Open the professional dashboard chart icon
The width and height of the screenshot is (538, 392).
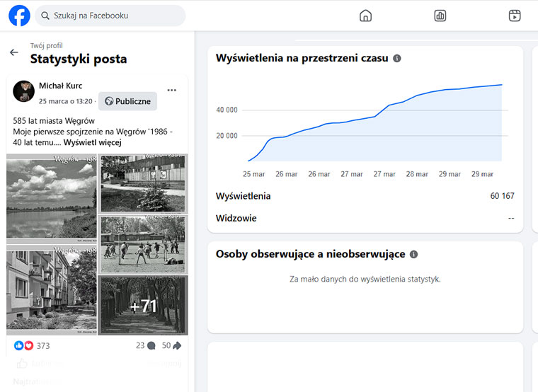[x=440, y=16]
